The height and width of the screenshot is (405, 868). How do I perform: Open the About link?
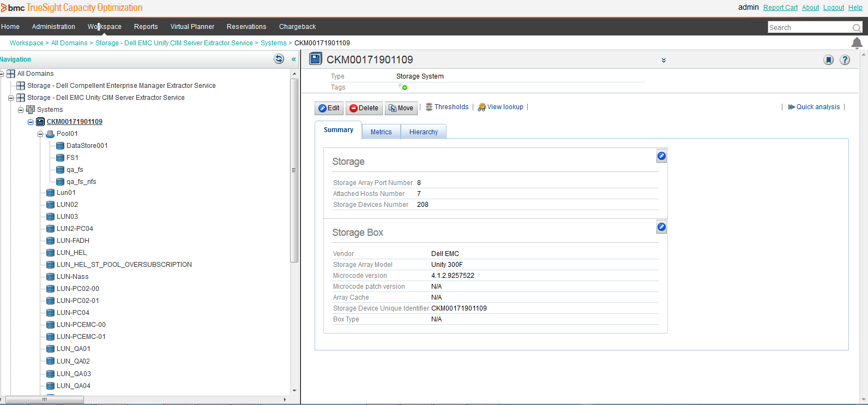810,8
